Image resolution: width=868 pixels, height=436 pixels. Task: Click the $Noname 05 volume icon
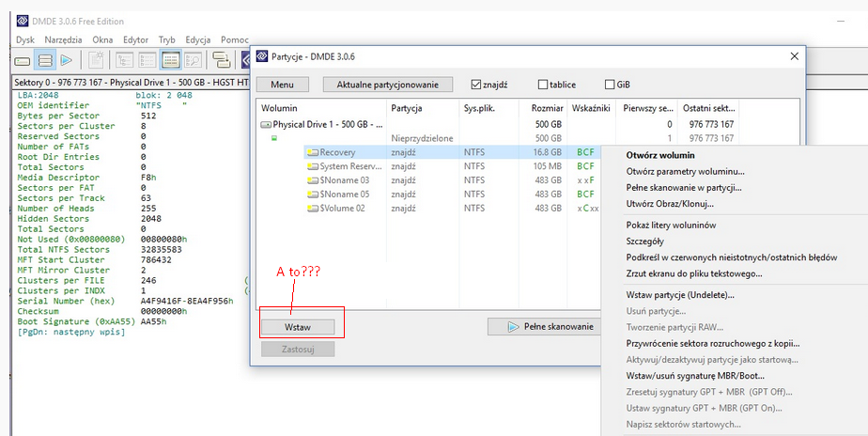314,195
